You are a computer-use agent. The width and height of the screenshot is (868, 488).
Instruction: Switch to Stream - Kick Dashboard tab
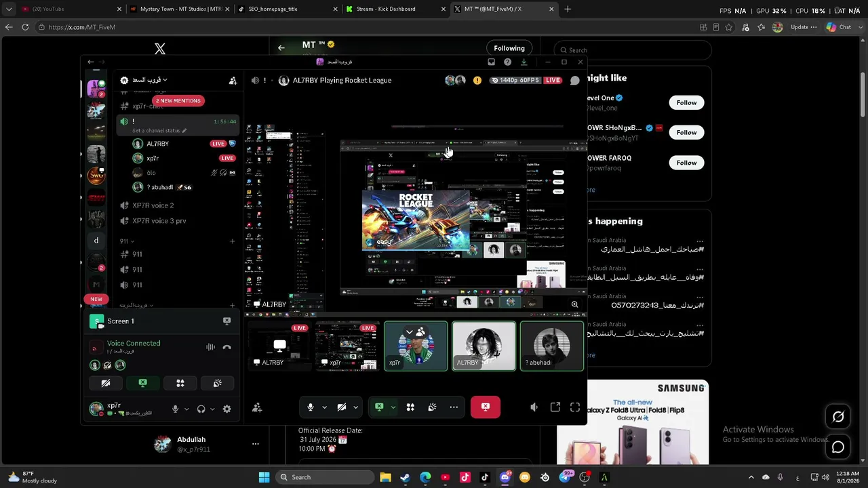point(395,9)
